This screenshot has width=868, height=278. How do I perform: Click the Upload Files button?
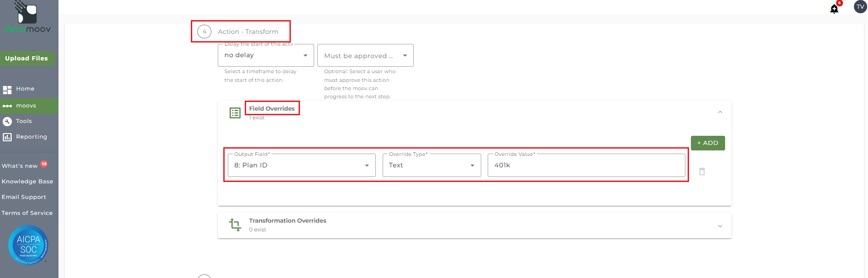point(26,58)
